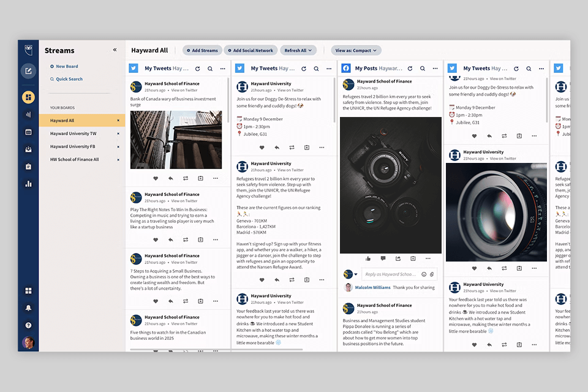This screenshot has width=588, height=392.
Task: Open the Inbox icon in sidebar
Action: coord(28,149)
